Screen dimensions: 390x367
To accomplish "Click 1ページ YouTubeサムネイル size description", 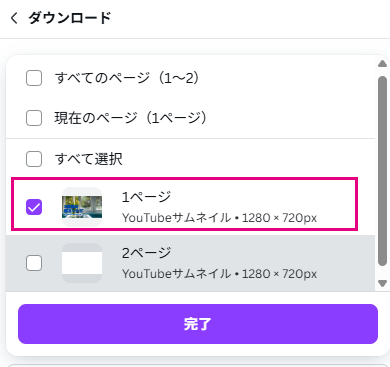I will (x=219, y=218).
